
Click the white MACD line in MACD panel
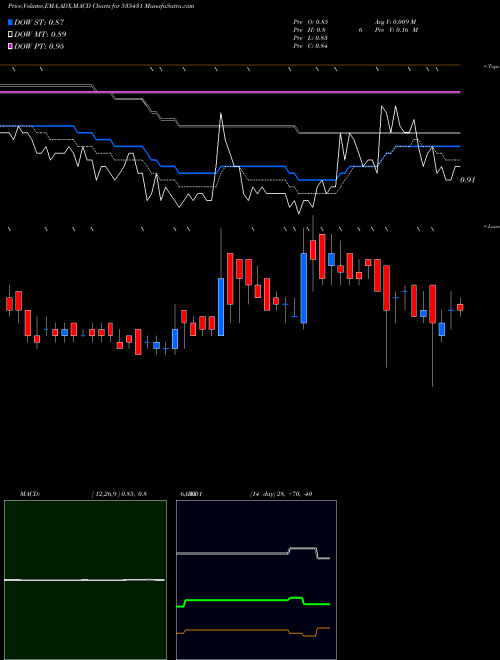(84, 580)
